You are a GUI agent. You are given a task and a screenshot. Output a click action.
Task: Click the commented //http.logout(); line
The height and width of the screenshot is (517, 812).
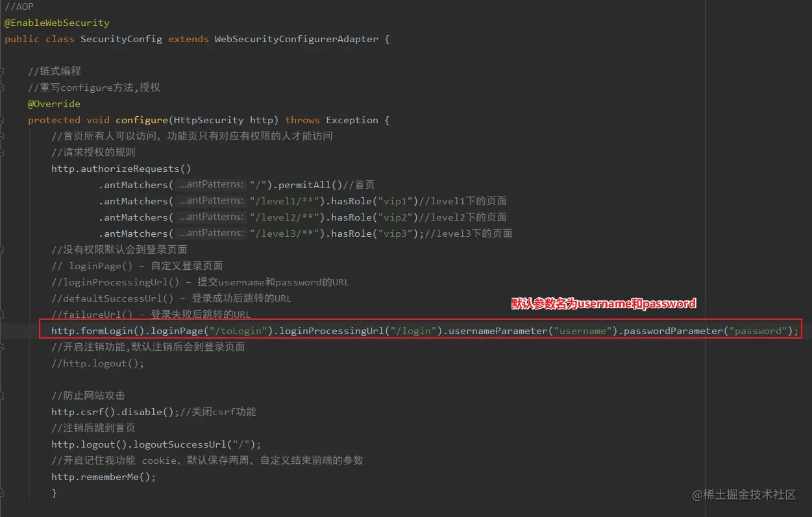click(x=97, y=363)
